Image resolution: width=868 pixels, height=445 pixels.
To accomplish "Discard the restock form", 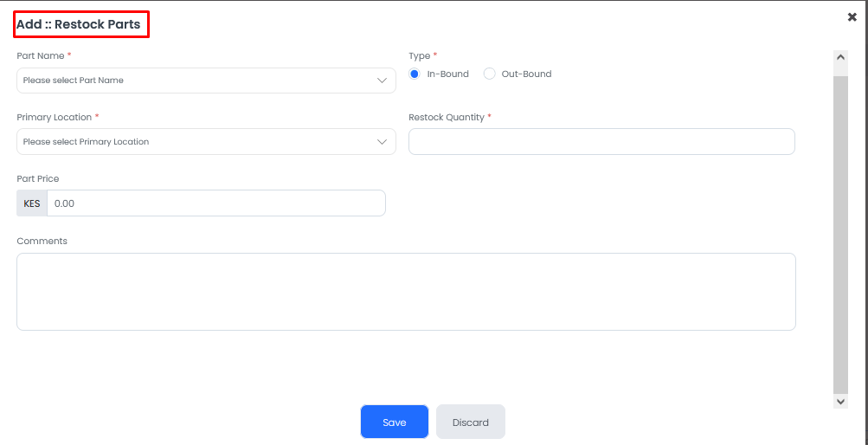I will pos(471,422).
